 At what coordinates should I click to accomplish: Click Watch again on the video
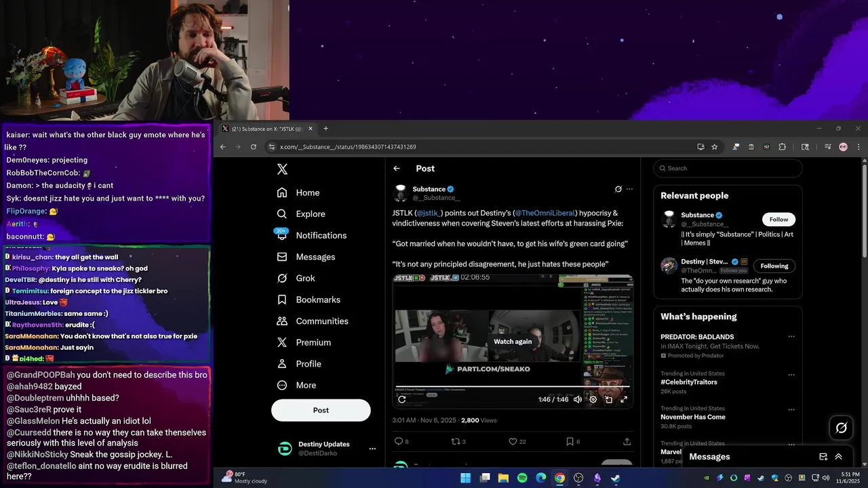pos(513,342)
